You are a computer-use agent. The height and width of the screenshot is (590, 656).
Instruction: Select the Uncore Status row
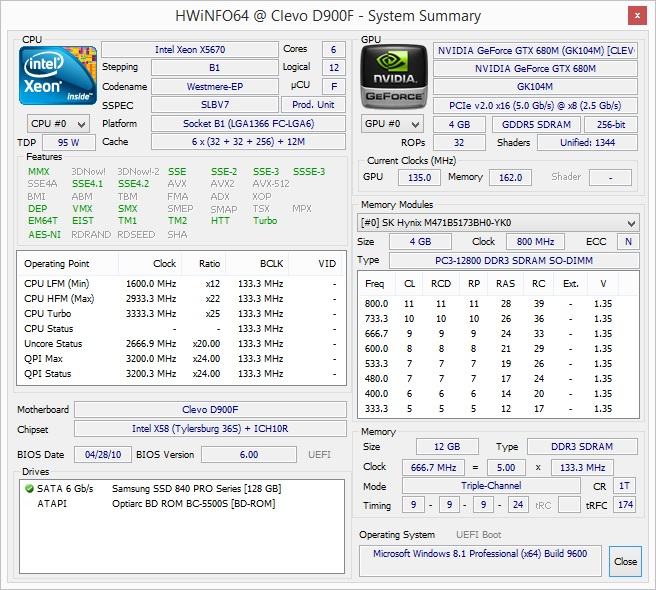point(181,344)
